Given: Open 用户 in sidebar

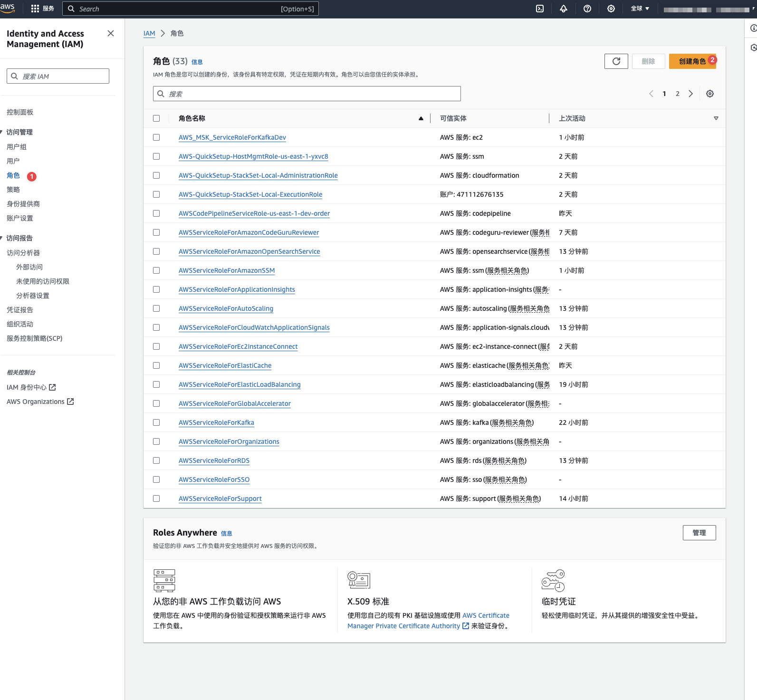Looking at the screenshot, I should [x=13, y=161].
